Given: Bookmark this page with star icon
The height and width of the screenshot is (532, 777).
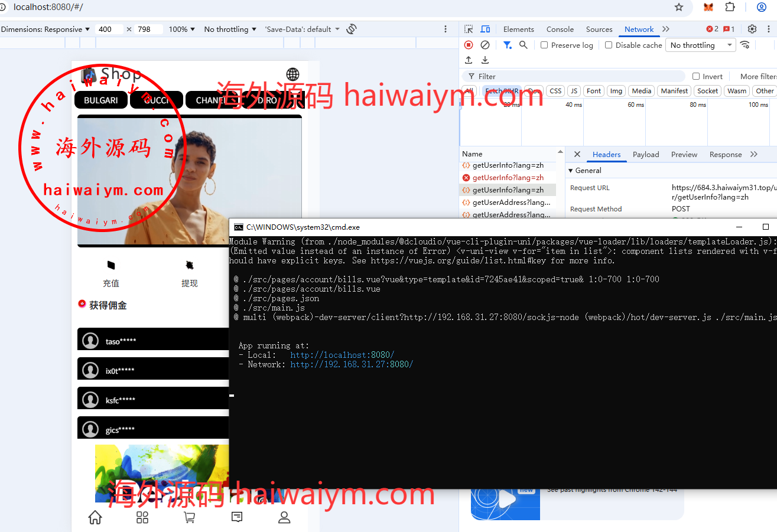Looking at the screenshot, I should click(x=679, y=7).
